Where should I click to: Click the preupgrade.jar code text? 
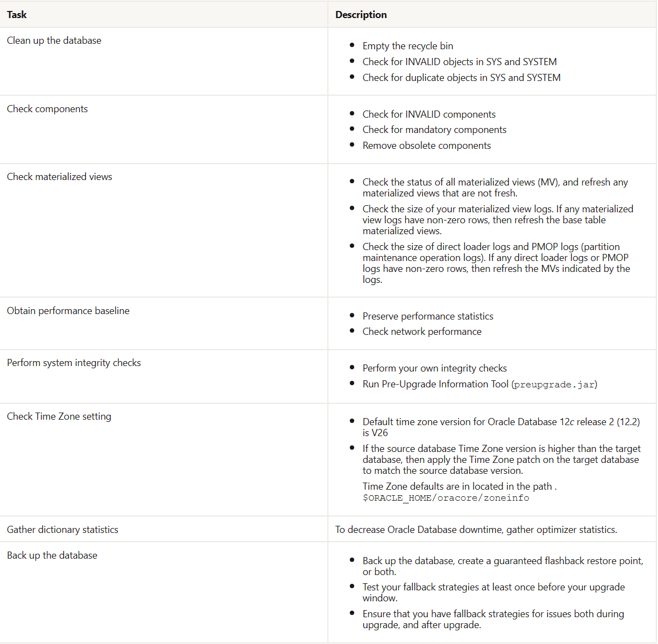tap(554, 385)
